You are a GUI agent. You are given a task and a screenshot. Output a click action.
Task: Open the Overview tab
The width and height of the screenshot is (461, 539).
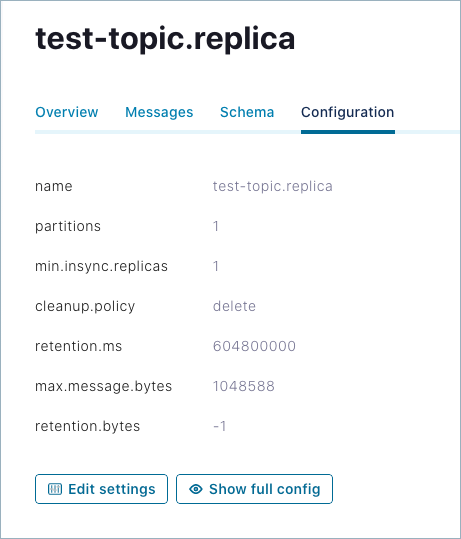pyautogui.click(x=67, y=112)
